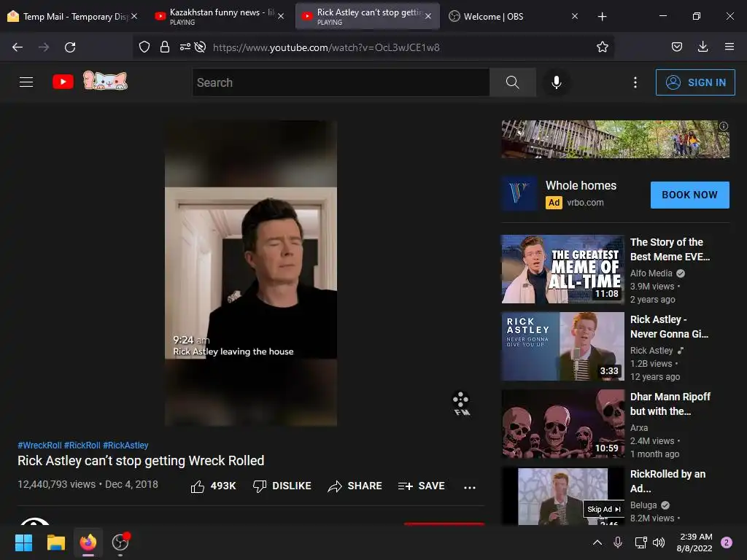Open Save to Pocket icon
Viewport: 747px width, 560px height.
[676, 47]
